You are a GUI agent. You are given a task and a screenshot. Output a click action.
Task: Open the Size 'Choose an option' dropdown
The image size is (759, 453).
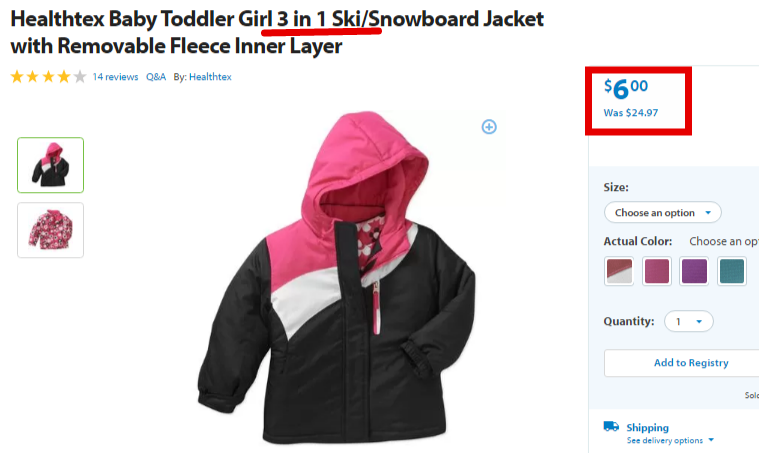tap(662, 212)
